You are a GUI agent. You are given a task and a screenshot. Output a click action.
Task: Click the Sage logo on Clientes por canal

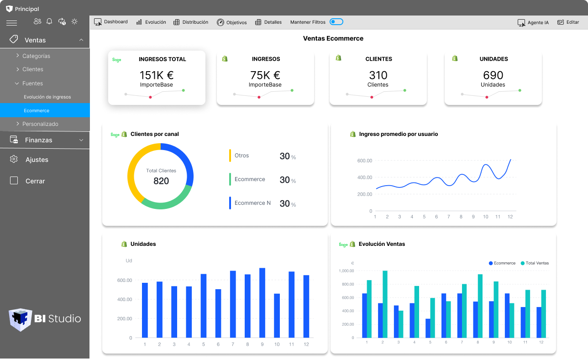(115, 134)
